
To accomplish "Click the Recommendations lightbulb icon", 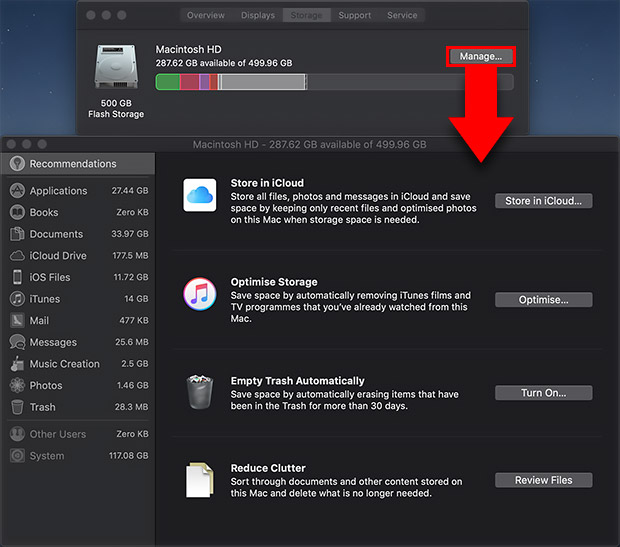I will pyautogui.click(x=17, y=163).
